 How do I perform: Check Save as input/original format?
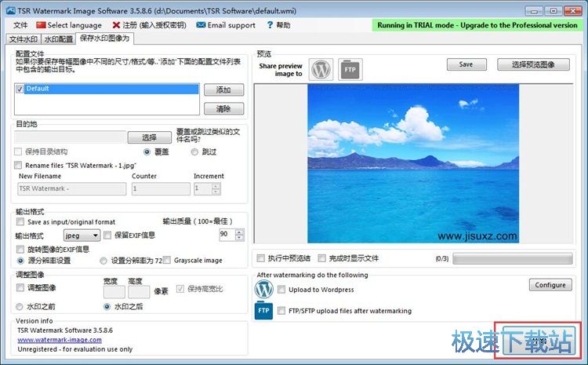click(x=20, y=221)
